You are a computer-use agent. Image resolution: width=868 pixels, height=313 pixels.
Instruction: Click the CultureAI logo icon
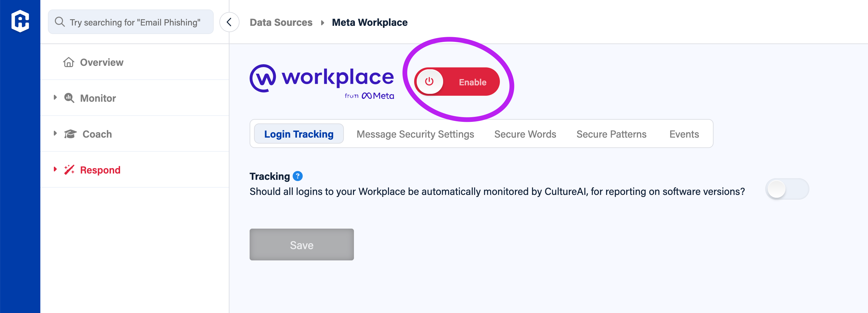[x=20, y=21]
